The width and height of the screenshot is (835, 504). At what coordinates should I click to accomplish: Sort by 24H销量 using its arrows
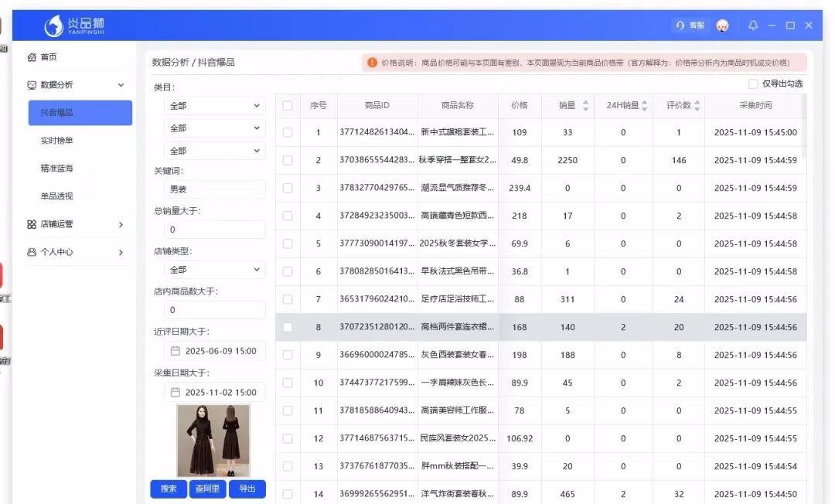point(645,106)
